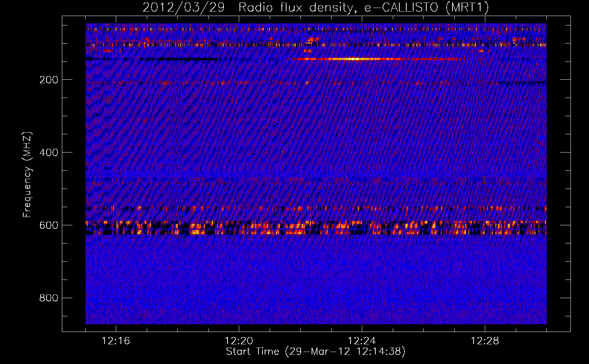The height and width of the screenshot is (364, 589).
Task: Click the '12:28' time tick label
Action: click(485, 341)
